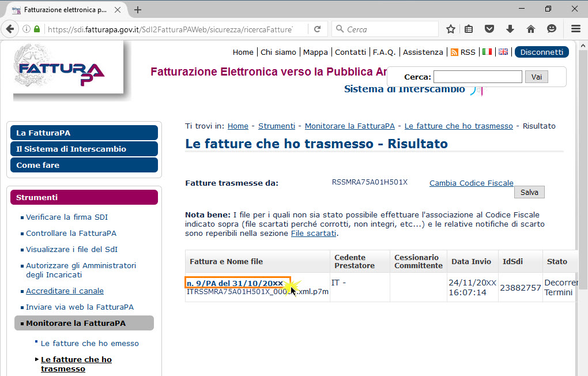
Task: Select Monitorare la FatturaPA sidebar item
Action: pos(84,323)
